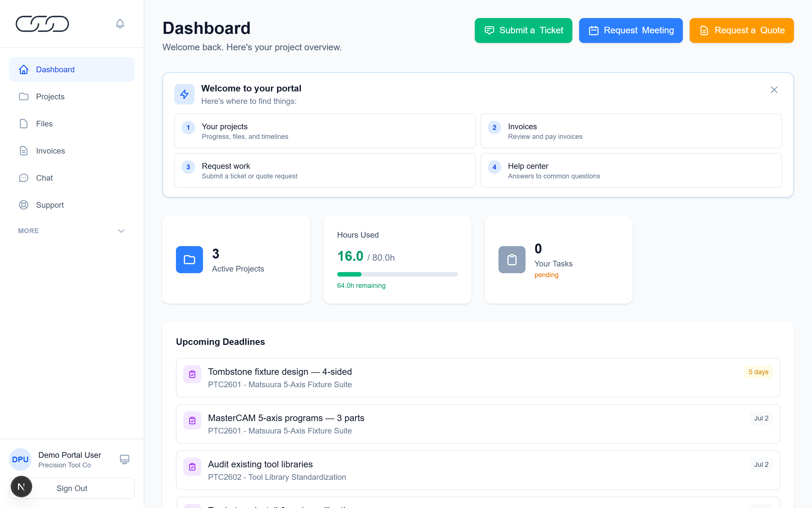
Task: Go to Projects in the sidebar
Action: click(x=72, y=97)
